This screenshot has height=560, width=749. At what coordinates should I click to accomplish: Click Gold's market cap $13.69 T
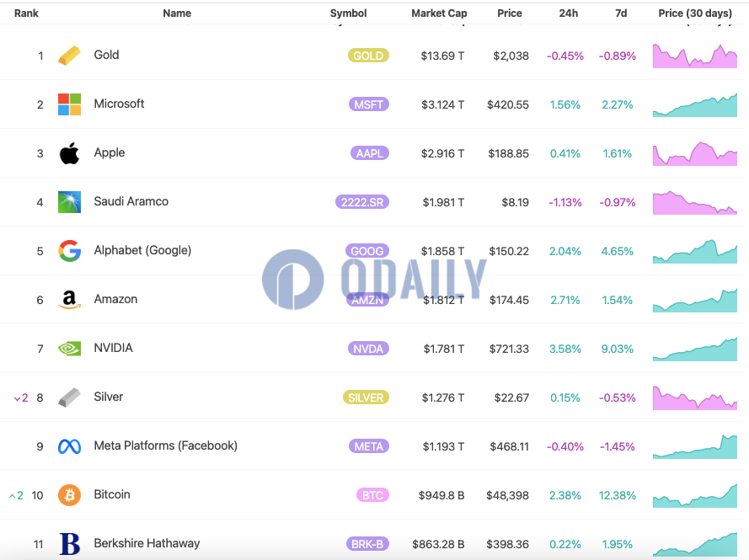442,56
